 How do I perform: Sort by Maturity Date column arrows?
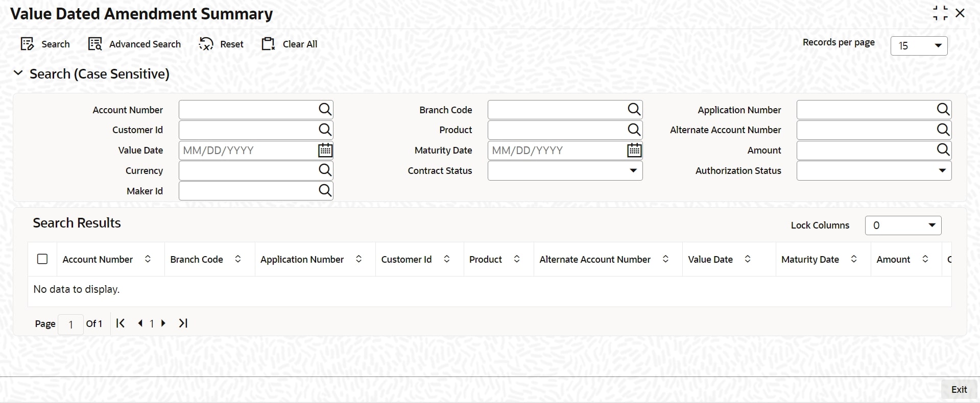[854, 259]
